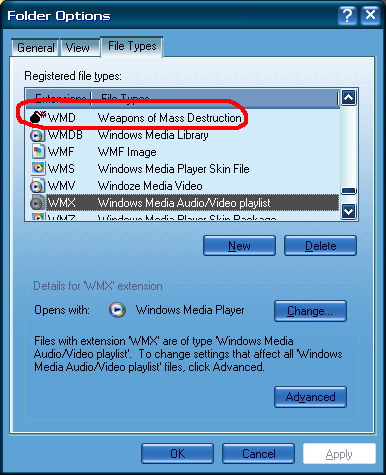Select the 'Windows Media Player Skin File' row
This screenshot has height=475, width=386.
click(x=183, y=169)
